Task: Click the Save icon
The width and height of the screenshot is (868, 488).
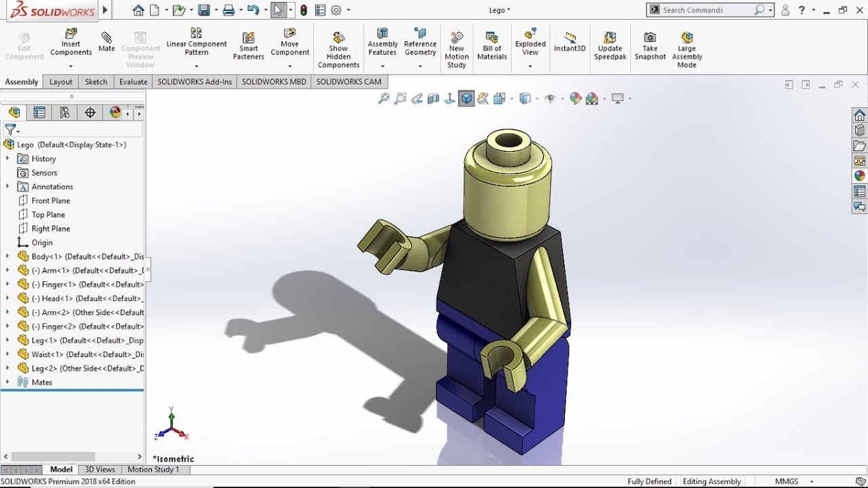Action: point(203,10)
